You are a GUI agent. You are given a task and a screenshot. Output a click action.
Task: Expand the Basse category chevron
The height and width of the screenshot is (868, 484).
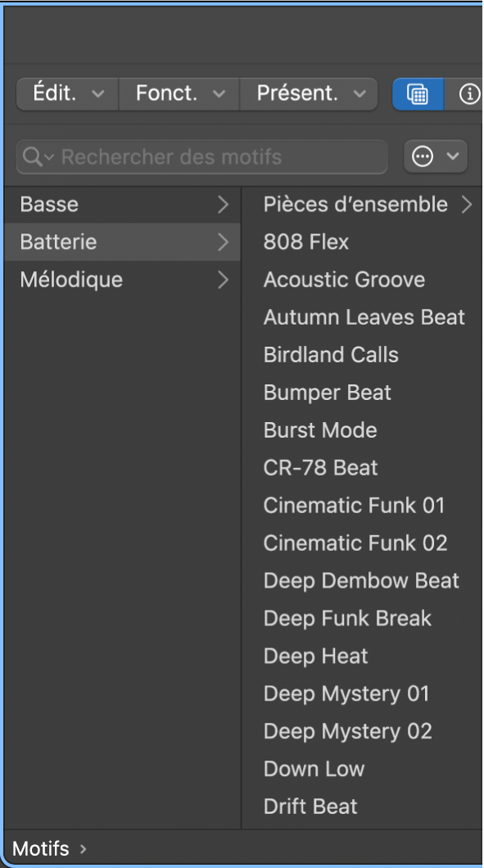223,205
